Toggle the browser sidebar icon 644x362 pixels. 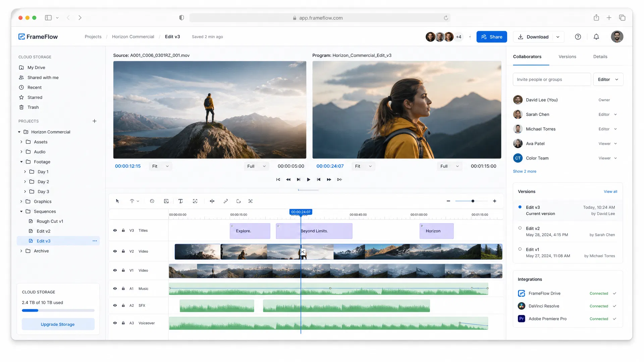pyautogui.click(x=48, y=18)
